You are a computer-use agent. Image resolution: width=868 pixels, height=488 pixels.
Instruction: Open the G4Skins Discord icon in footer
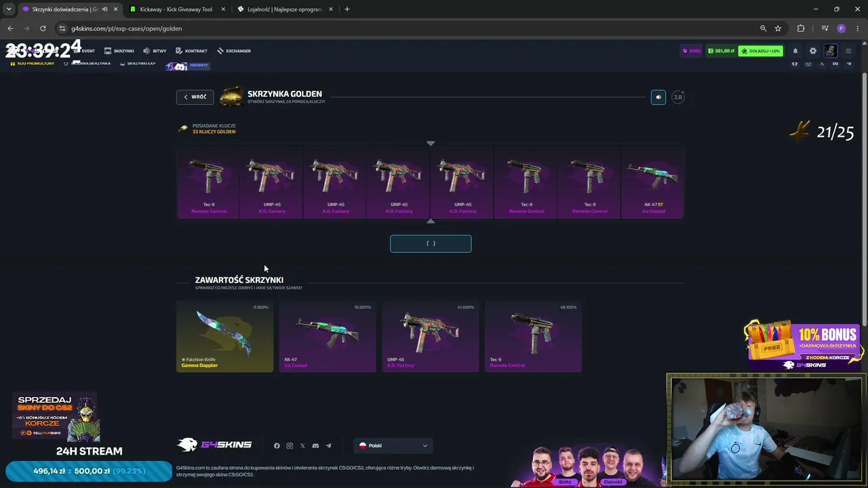click(315, 446)
